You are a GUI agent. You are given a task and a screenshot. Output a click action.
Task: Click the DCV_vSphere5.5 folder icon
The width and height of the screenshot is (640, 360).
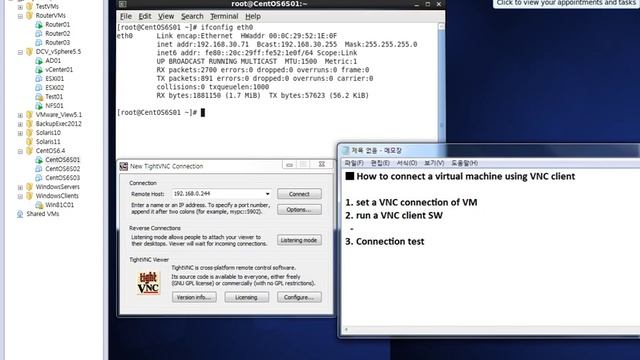point(29,51)
